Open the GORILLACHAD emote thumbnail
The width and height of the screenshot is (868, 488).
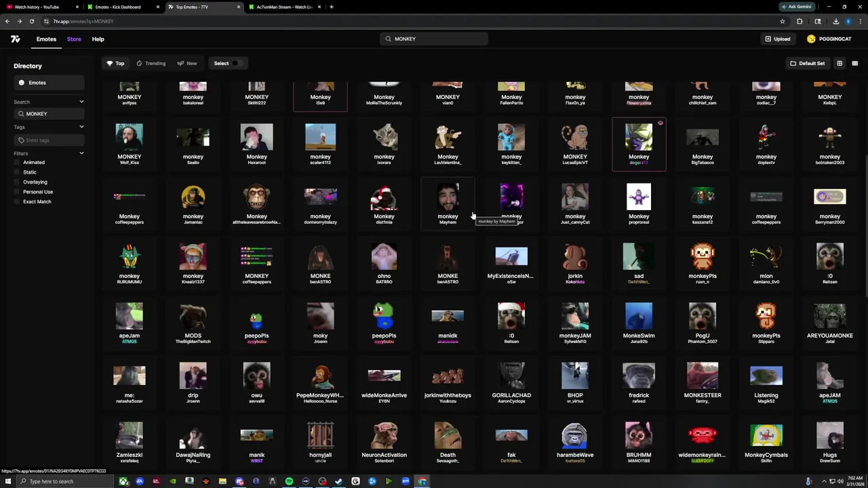(511, 377)
